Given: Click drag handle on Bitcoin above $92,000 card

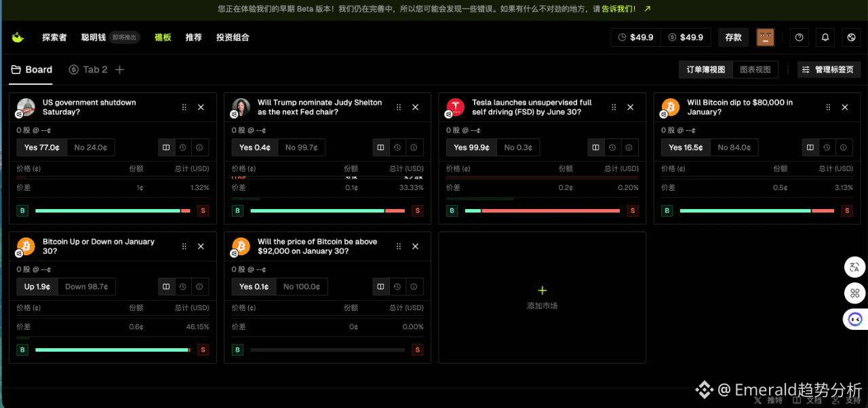Looking at the screenshot, I should 399,246.
